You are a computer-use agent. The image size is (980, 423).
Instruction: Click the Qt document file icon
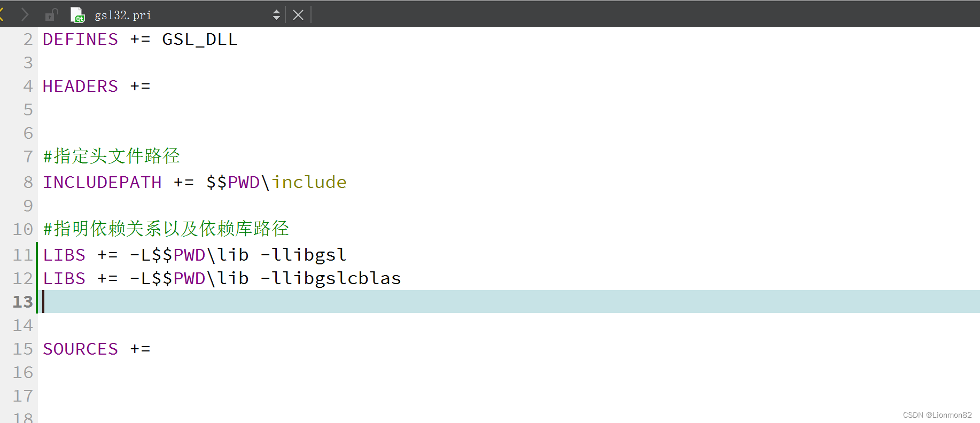[x=77, y=14]
